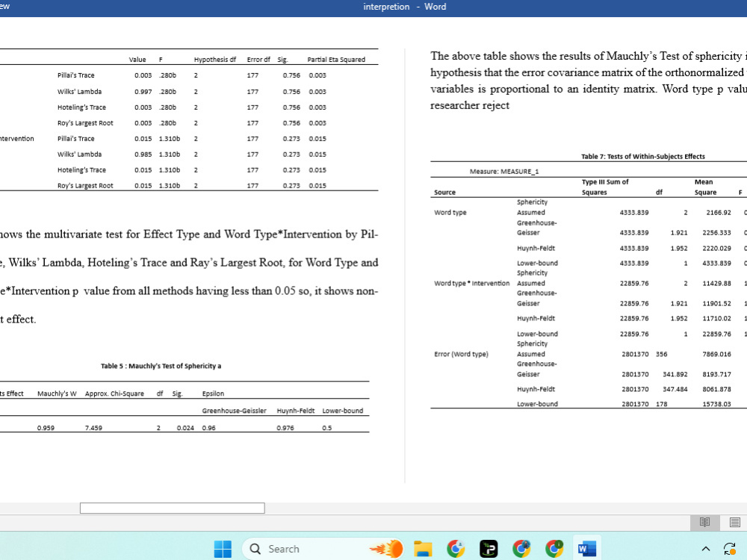
Task: Click the Table 5 Mauchly's Test caption
Action: pyautogui.click(x=161, y=366)
